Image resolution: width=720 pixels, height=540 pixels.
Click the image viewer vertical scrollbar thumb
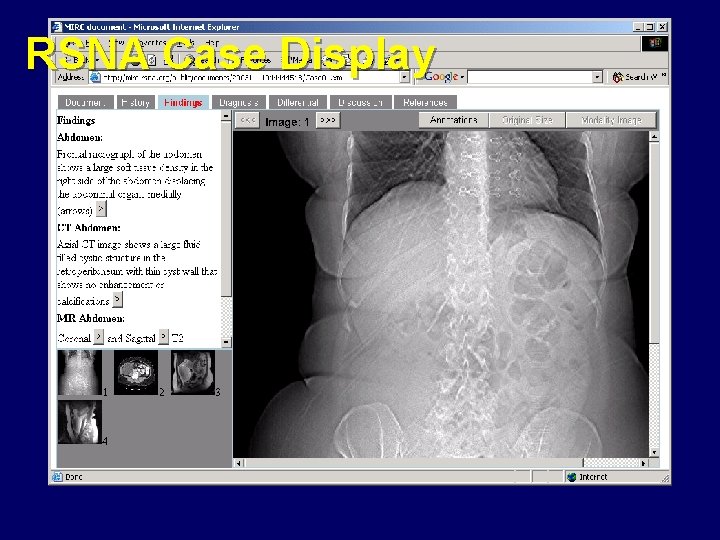point(654,242)
